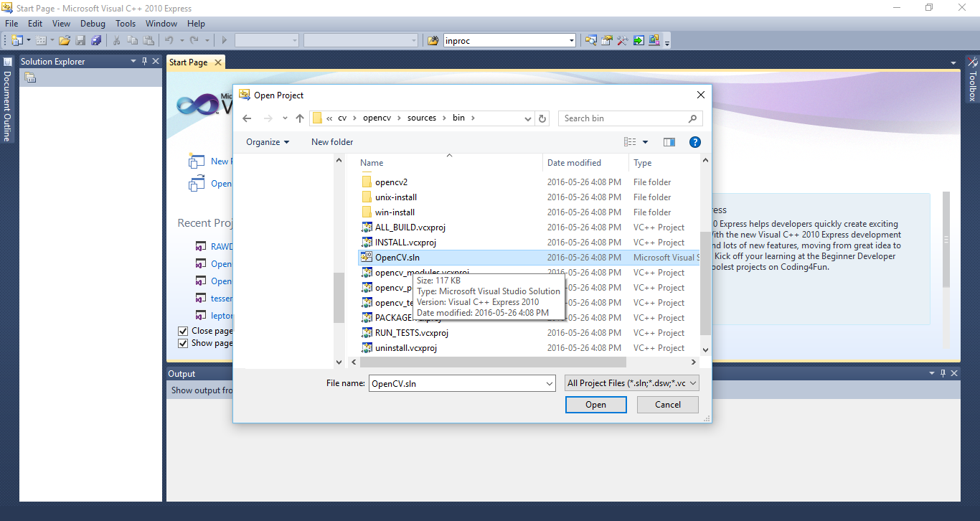980x521 pixels.
Task: Expand the inproc find combo box
Action: point(571,41)
